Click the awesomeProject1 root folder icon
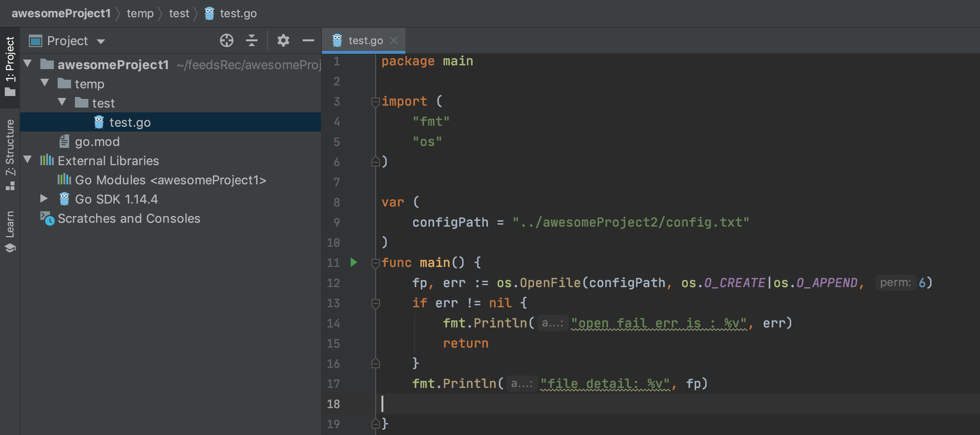Viewport: 980px width, 435px height. (x=47, y=64)
